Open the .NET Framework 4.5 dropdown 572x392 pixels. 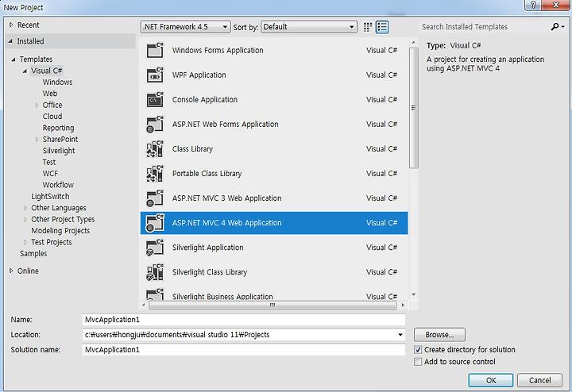pos(185,27)
